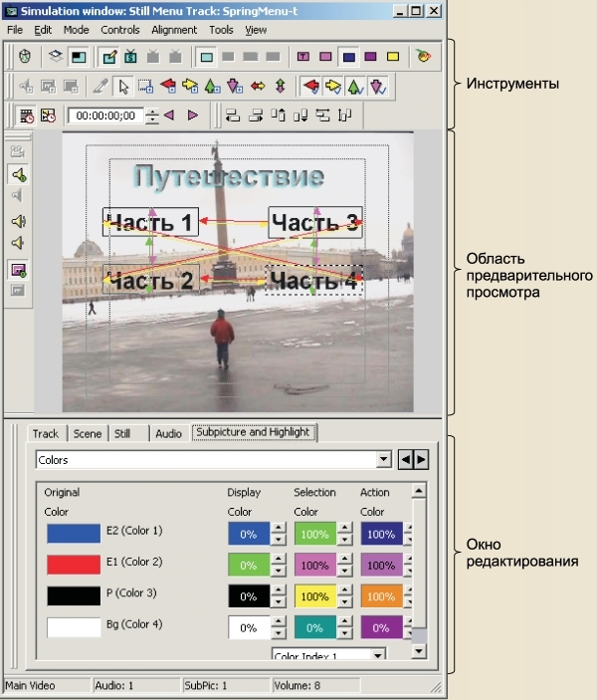The height and width of the screenshot is (700, 597).
Task: Click the pink play-backward triangle
Action: [170, 116]
